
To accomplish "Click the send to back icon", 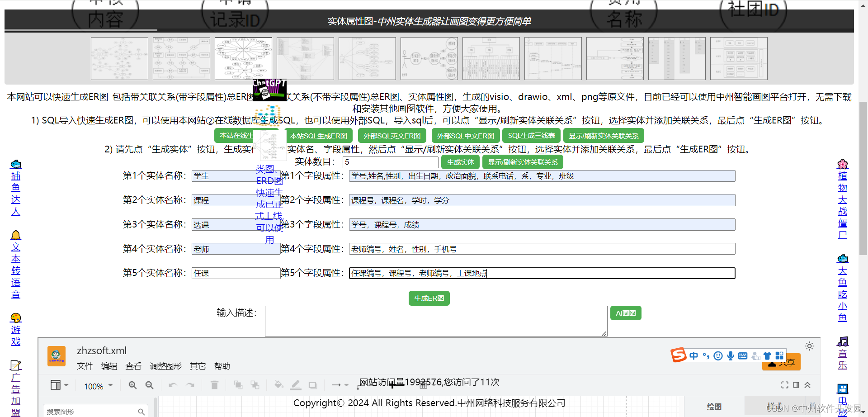I will (x=255, y=385).
